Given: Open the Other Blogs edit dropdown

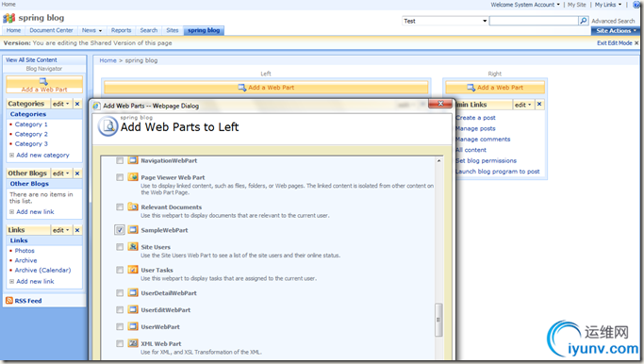Looking at the screenshot, I should [61, 174].
